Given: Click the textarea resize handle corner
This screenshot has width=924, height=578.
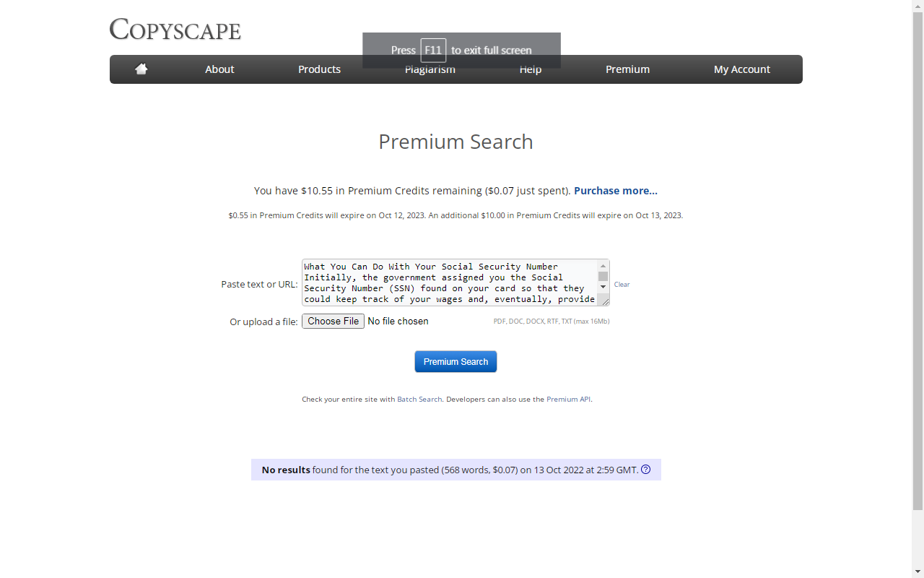Looking at the screenshot, I should (x=603, y=301).
